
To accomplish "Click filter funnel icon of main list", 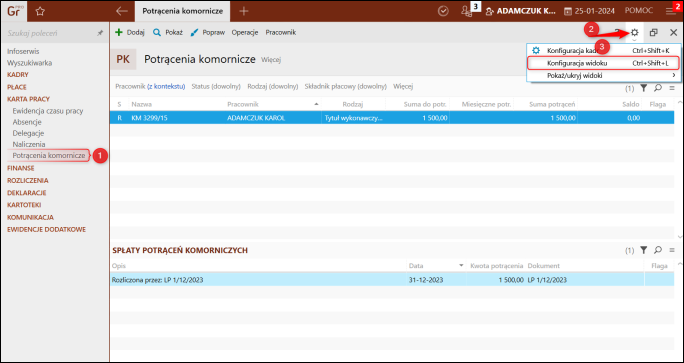I will [x=643, y=88].
